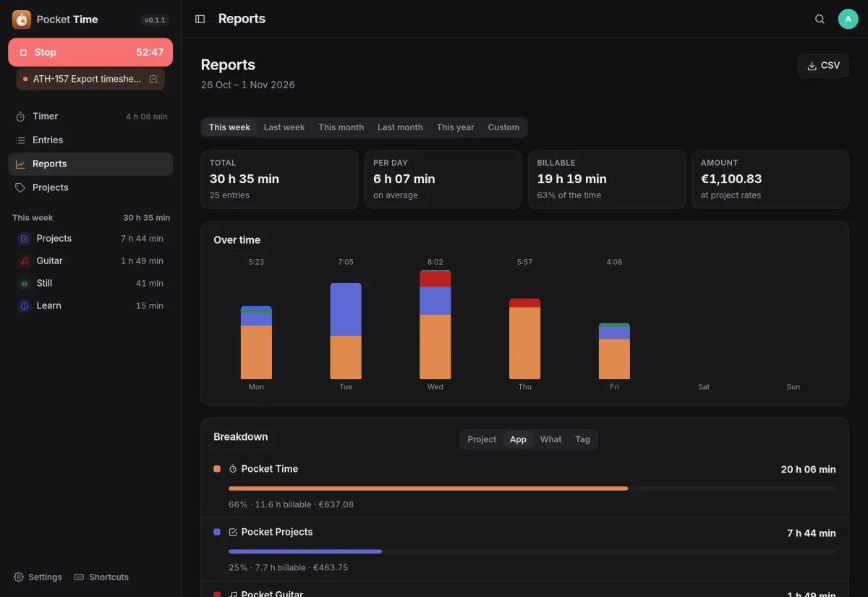Click the Projects checkbox icon under This week
The height and width of the screenshot is (597, 868).
[x=24, y=239]
